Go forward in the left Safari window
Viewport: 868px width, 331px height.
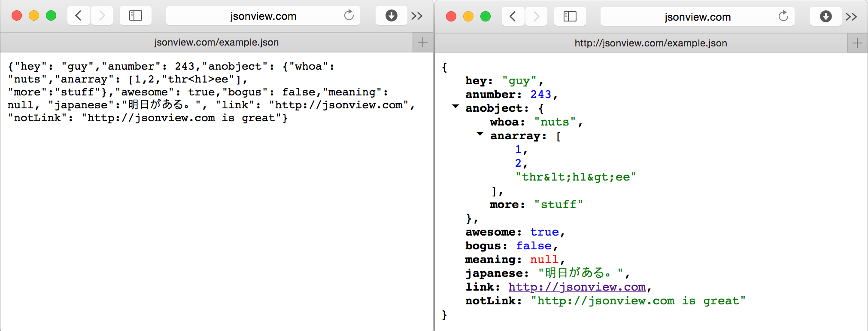pyautogui.click(x=102, y=16)
